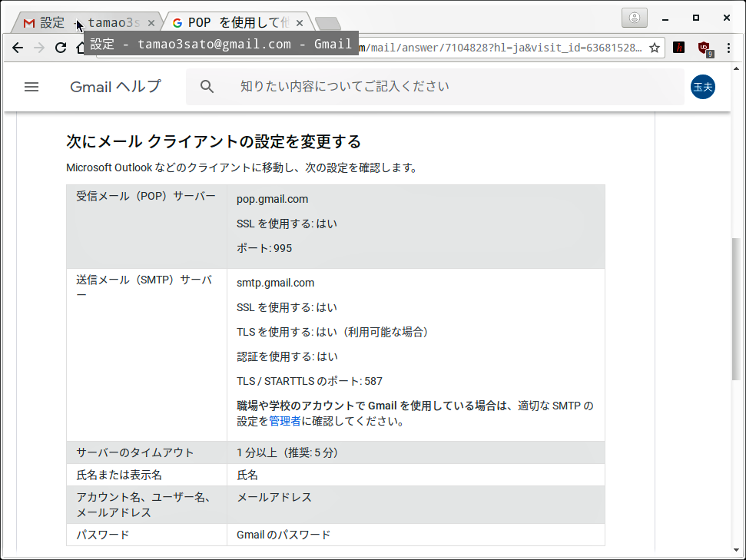Click the scrollbar down arrow
The width and height of the screenshot is (746, 560).
737,549
